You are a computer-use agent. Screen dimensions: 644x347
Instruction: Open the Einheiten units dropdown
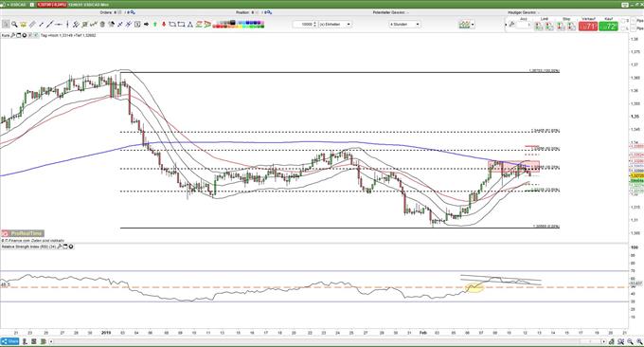[x=335, y=25]
